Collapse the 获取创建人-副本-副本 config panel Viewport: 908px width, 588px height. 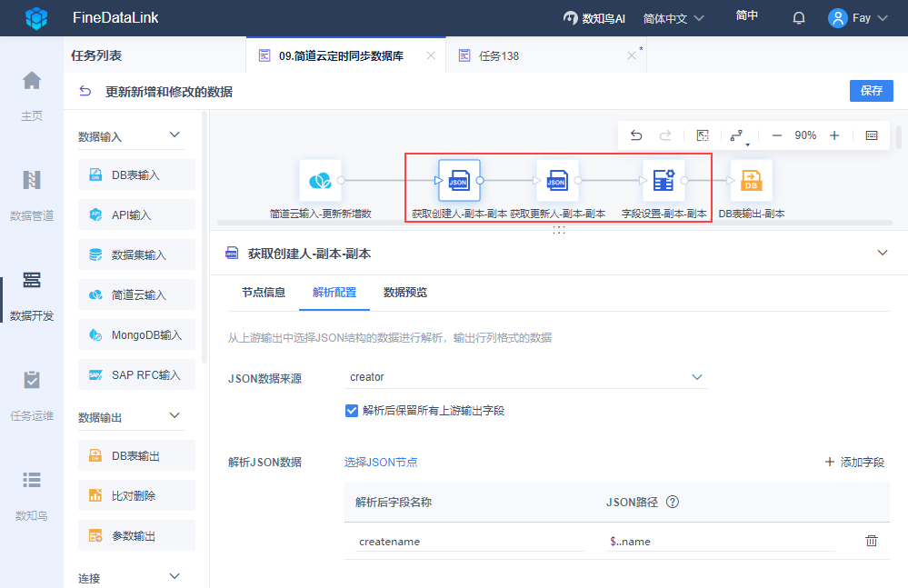tap(882, 253)
